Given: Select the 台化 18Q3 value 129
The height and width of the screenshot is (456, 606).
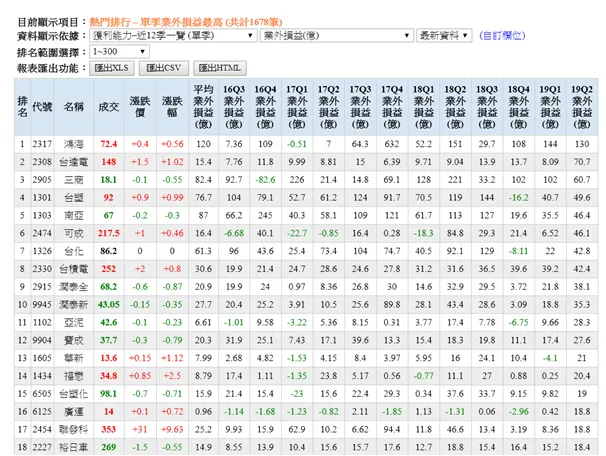Looking at the screenshot, I should pos(487,251).
